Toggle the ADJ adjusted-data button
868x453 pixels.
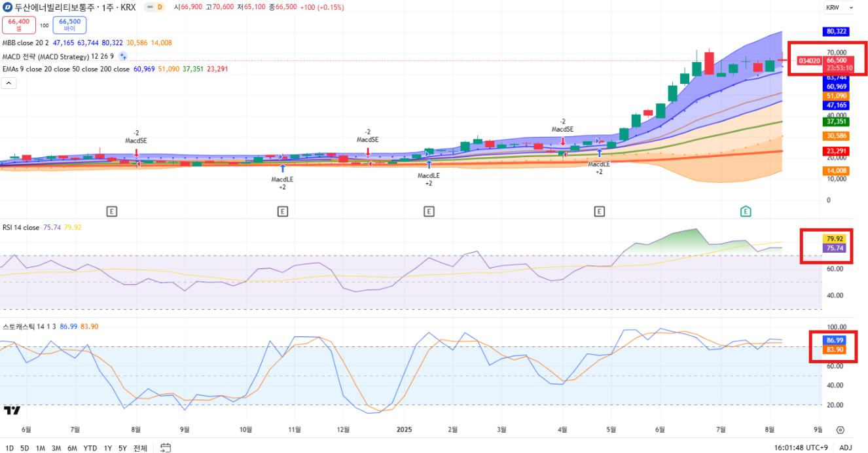846,448
